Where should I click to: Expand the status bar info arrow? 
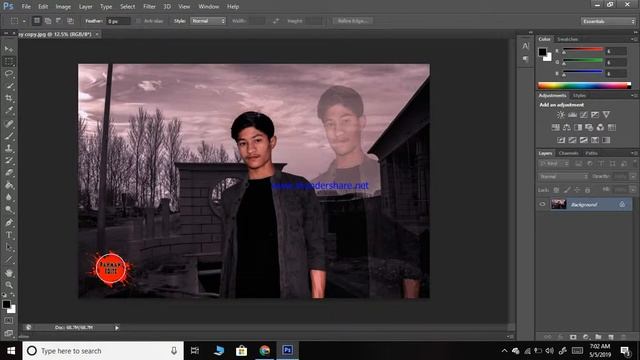pyautogui.click(x=117, y=328)
